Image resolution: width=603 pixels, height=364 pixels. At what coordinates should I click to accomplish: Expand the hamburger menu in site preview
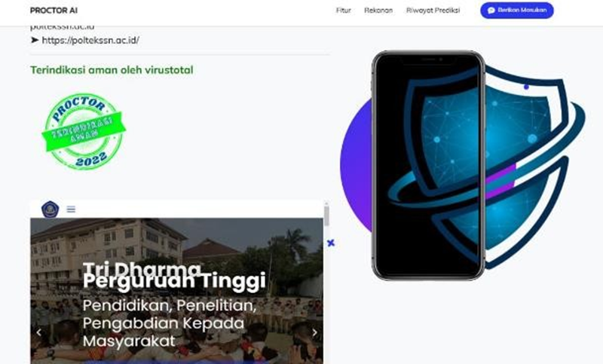(71, 210)
